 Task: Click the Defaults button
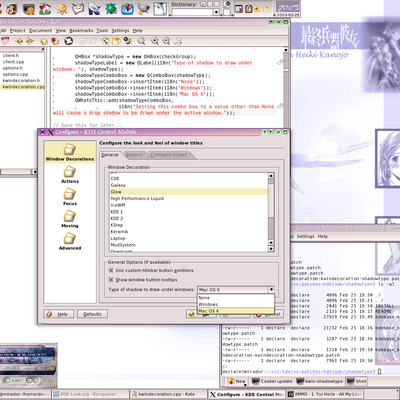click(92, 314)
